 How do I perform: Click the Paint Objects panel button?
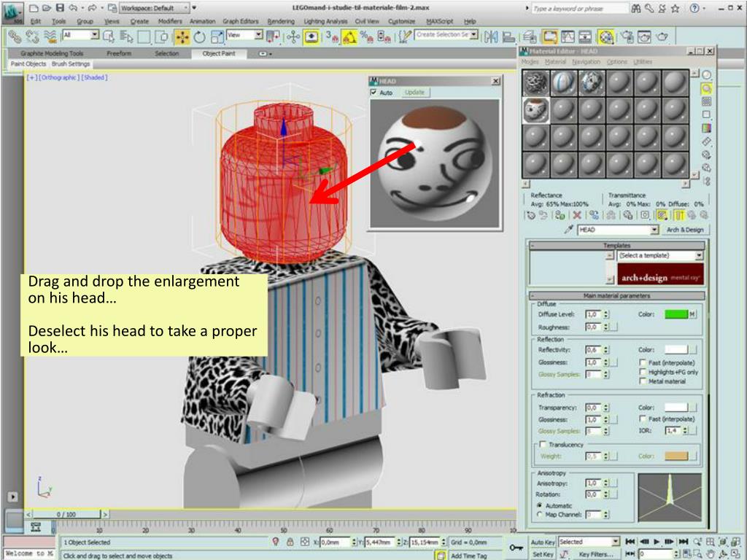[28, 64]
